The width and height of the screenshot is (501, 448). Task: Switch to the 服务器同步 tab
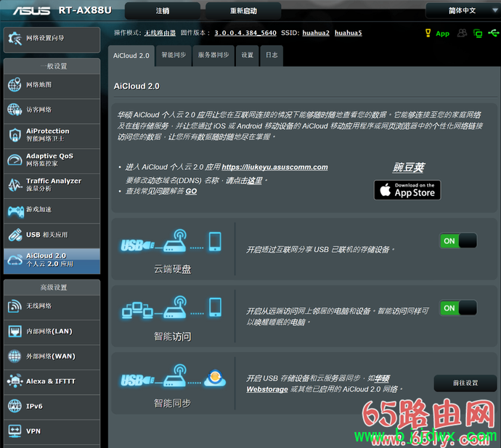[213, 55]
